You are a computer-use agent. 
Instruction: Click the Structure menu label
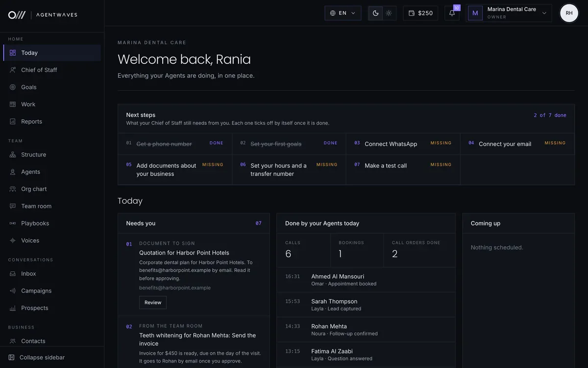coord(34,155)
